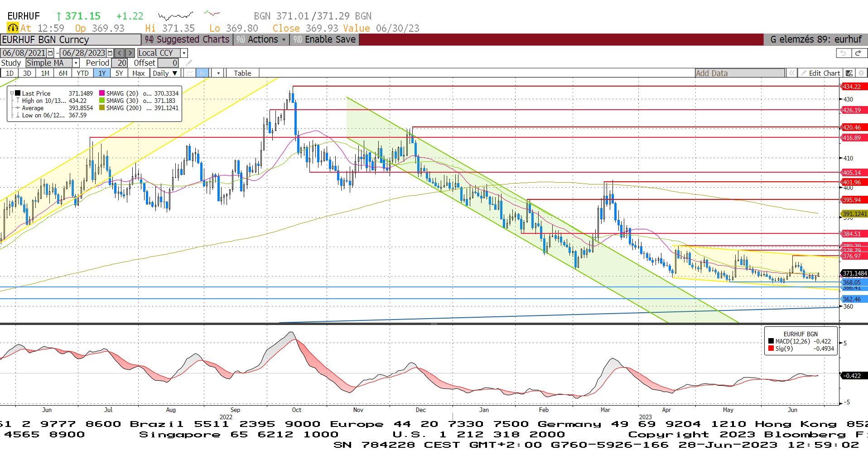868x470 pixels.
Task: Select the 1Y range tab
Action: click(x=102, y=73)
